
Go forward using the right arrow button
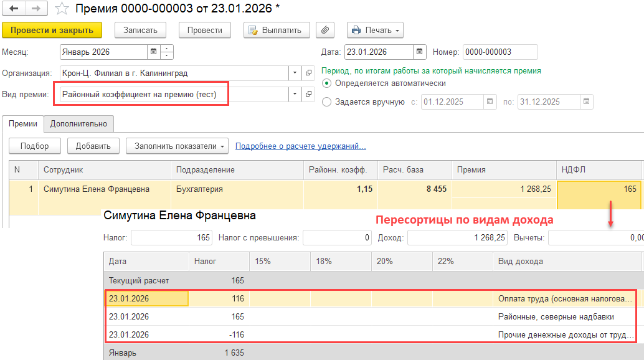pyautogui.click(x=36, y=9)
